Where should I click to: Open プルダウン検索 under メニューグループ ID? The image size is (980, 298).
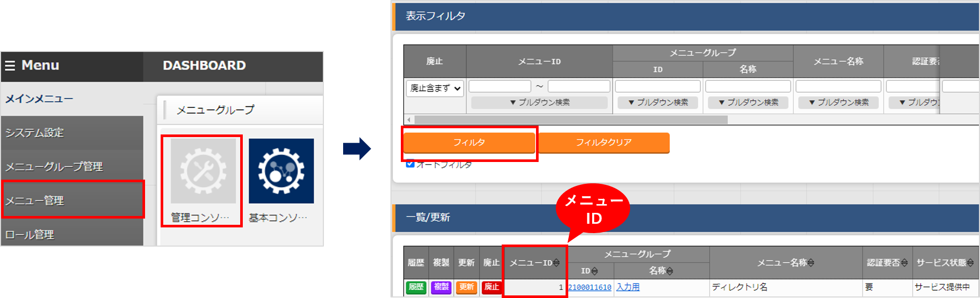(x=658, y=102)
